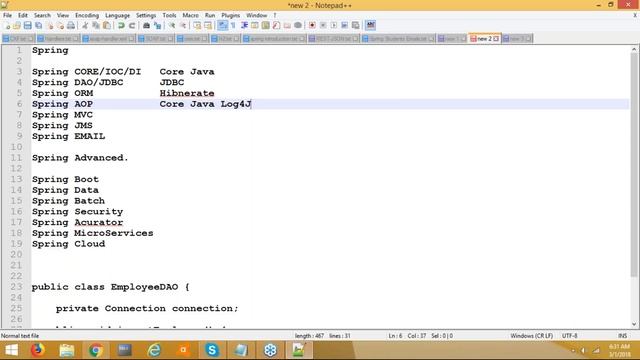The height and width of the screenshot is (360, 640).
Task: Open the Search menu
Action: (x=42, y=15)
